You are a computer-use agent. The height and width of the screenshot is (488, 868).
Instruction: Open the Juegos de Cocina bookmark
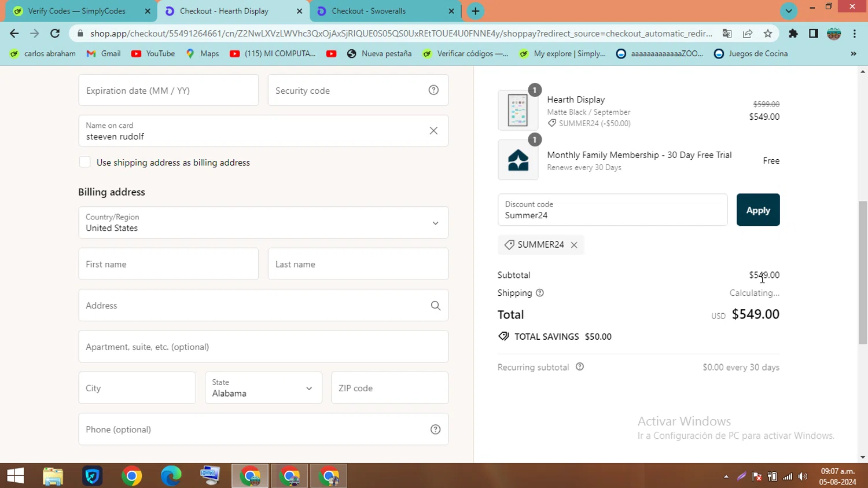(751, 54)
